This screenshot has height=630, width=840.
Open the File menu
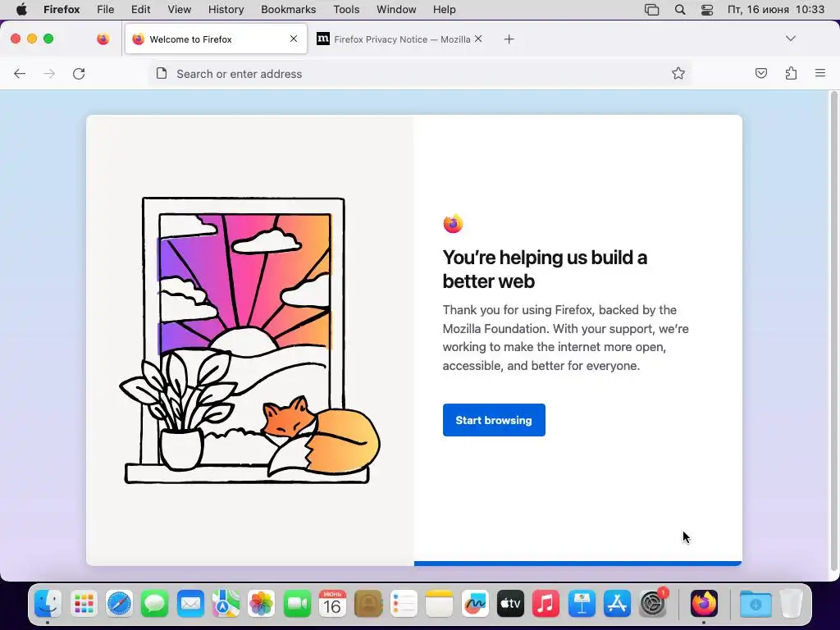click(x=106, y=10)
